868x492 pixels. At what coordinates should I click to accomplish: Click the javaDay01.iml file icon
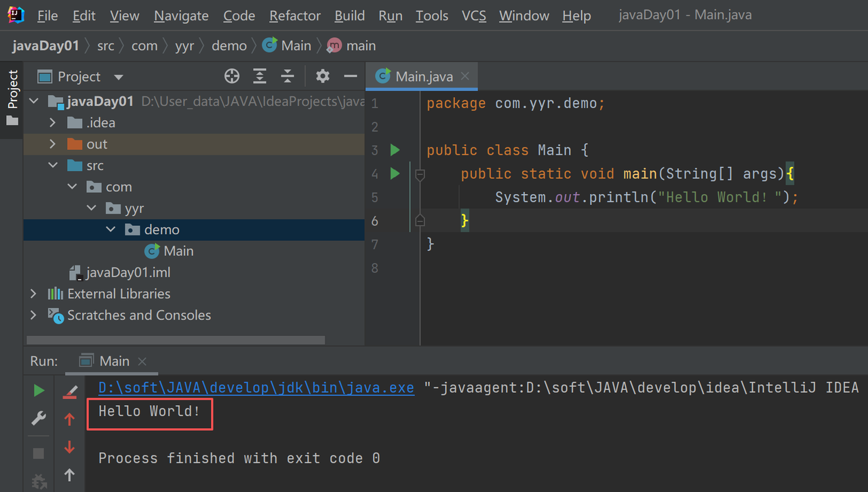click(x=76, y=273)
